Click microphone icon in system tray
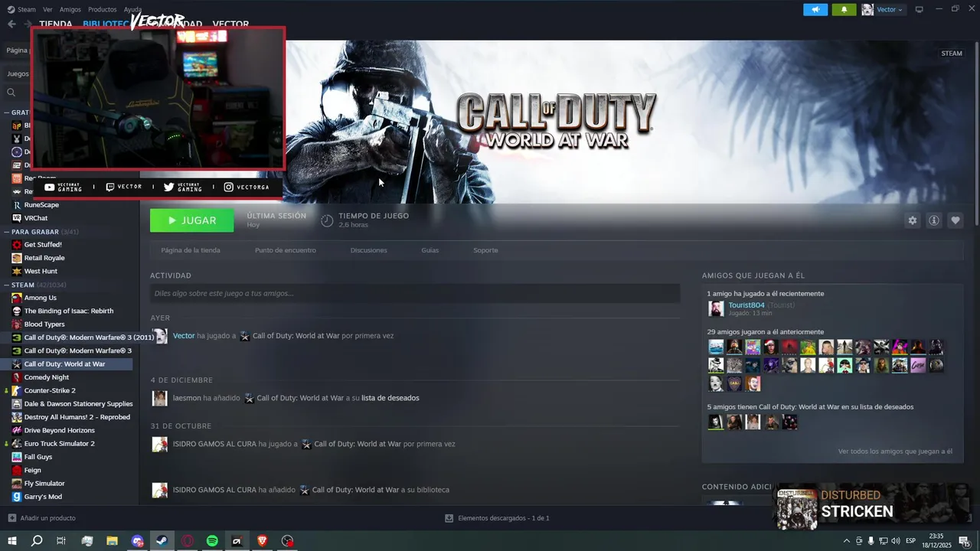Screen dimensions: 980x551 pyautogui.click(x=871, y=541)
